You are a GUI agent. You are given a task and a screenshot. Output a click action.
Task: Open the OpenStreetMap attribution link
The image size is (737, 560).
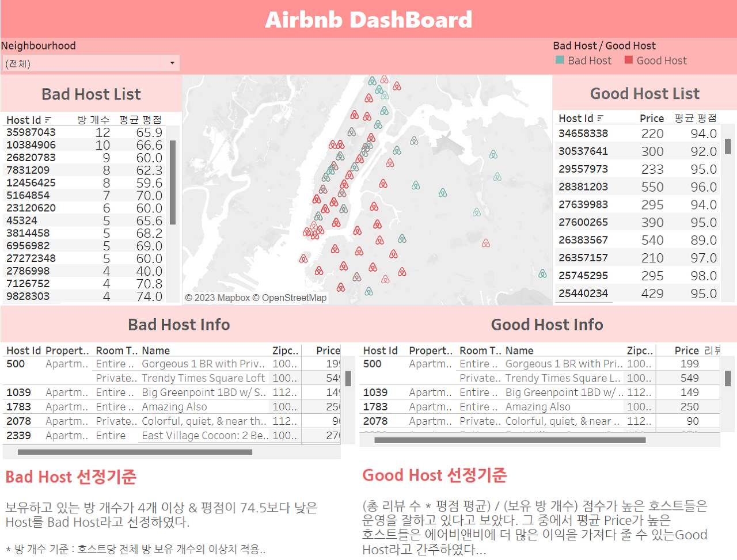coord(290,298)
